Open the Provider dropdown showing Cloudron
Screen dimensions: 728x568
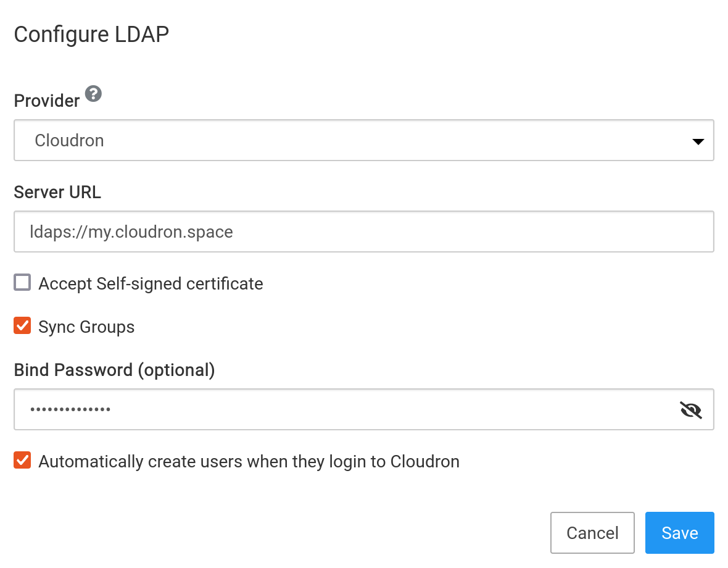[363, 141]
